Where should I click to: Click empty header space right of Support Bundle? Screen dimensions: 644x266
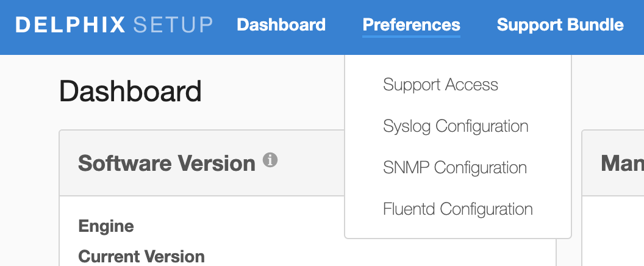coord(635,25)
